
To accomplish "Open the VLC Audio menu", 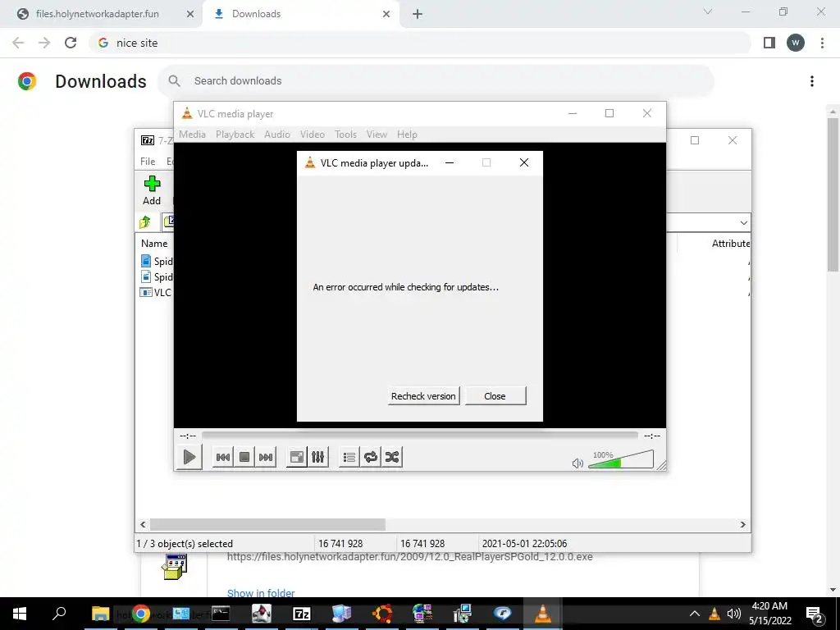I will 277,135.
